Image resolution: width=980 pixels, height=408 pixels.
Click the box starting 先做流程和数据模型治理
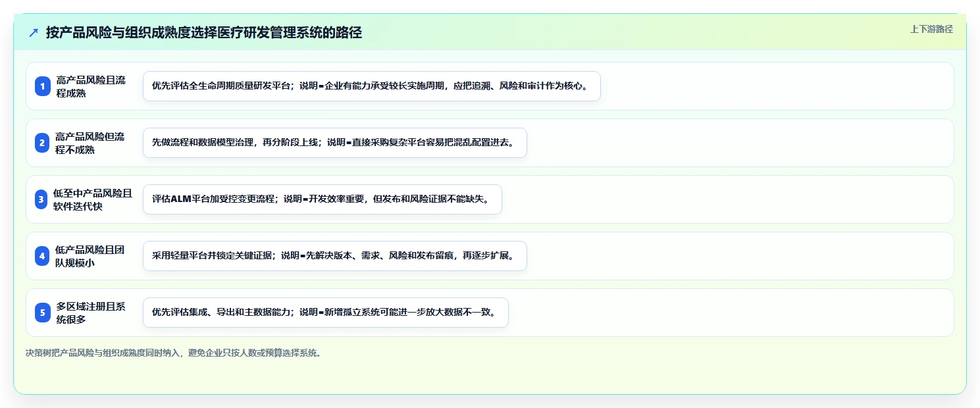pos(335,143)
